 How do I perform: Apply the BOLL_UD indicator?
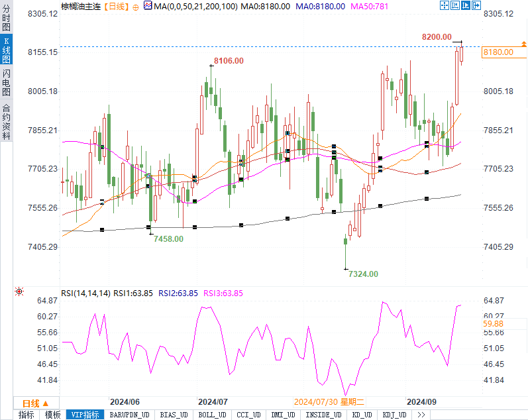(212, 415)
